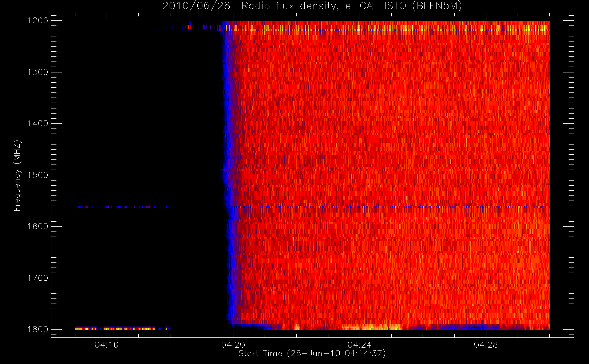Click the '04:20' time axis label

pyautogui.click(x=233, y=345)
